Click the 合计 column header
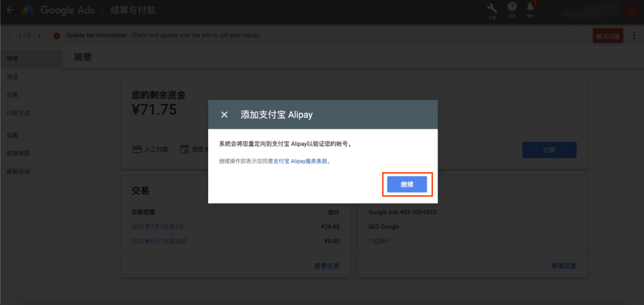The height and width of the screenshot is (305, 644). pos(333,212)
